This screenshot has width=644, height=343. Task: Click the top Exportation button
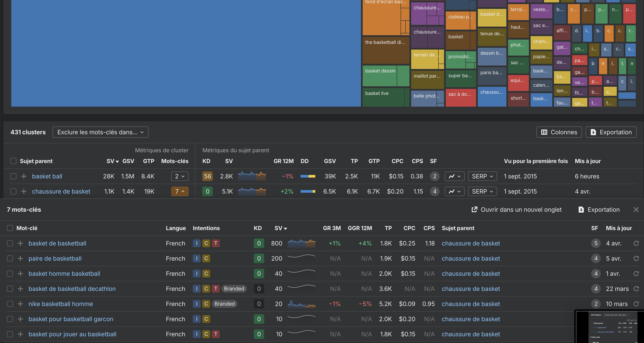click(611, 132)
